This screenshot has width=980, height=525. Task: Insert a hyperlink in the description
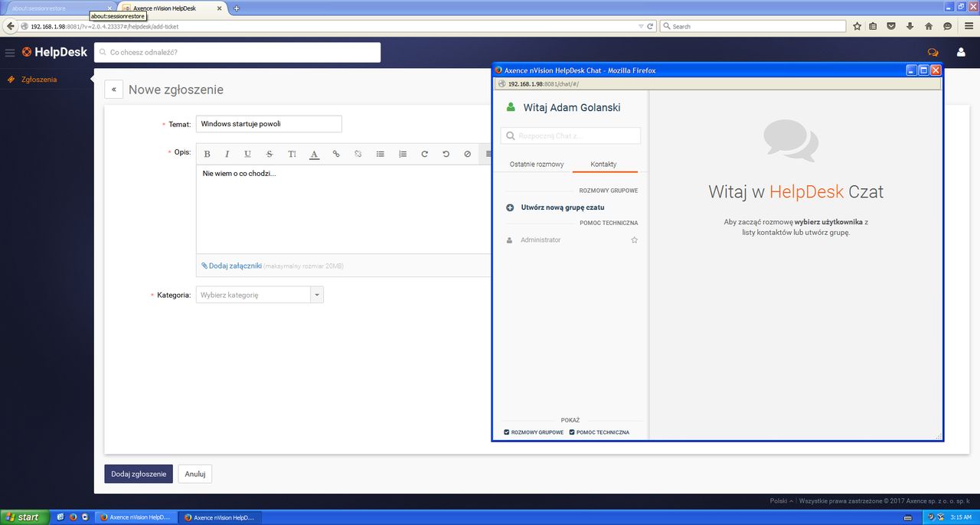(x=335, y=154)
